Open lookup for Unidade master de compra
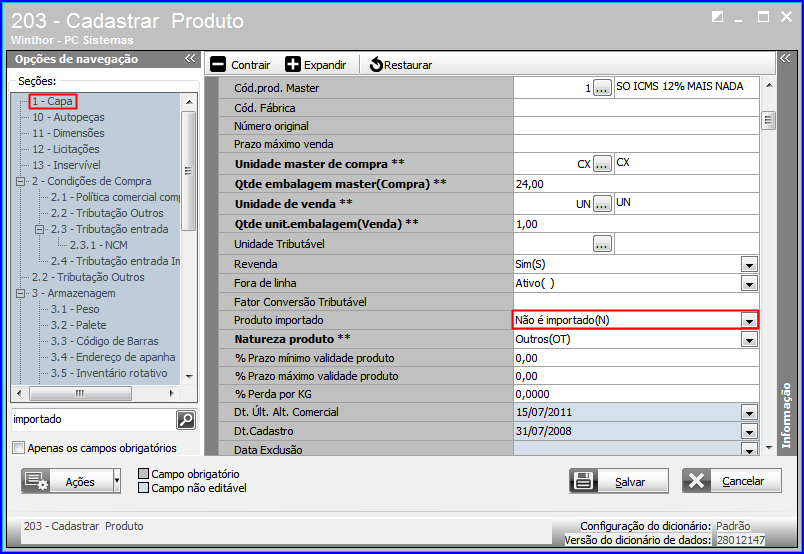Viewport: 804px width, 554px height. click(602, 164)
